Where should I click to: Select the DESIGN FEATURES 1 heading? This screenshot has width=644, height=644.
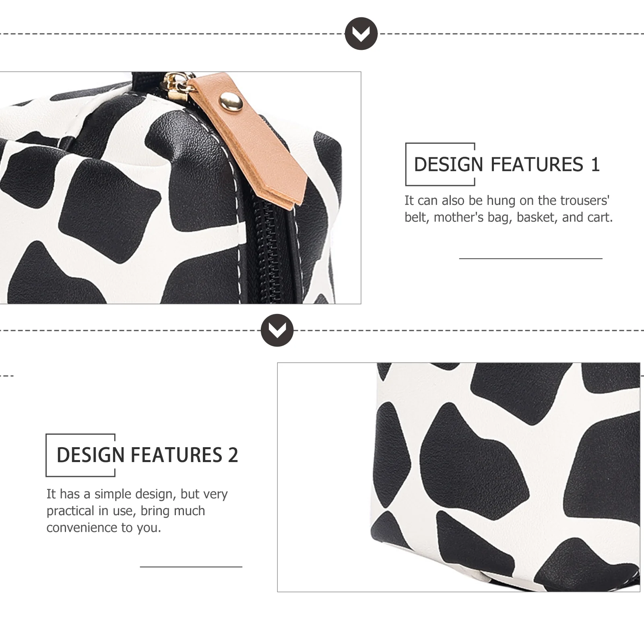(x=507, y=164)
